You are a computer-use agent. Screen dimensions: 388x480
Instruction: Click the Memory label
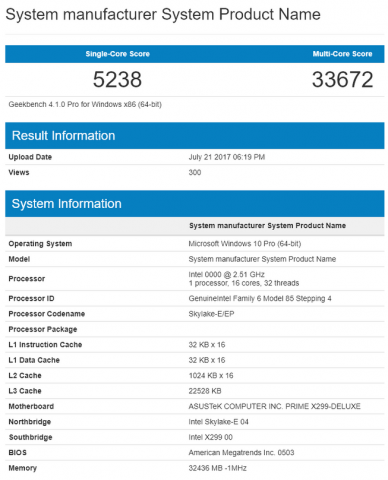22,468
